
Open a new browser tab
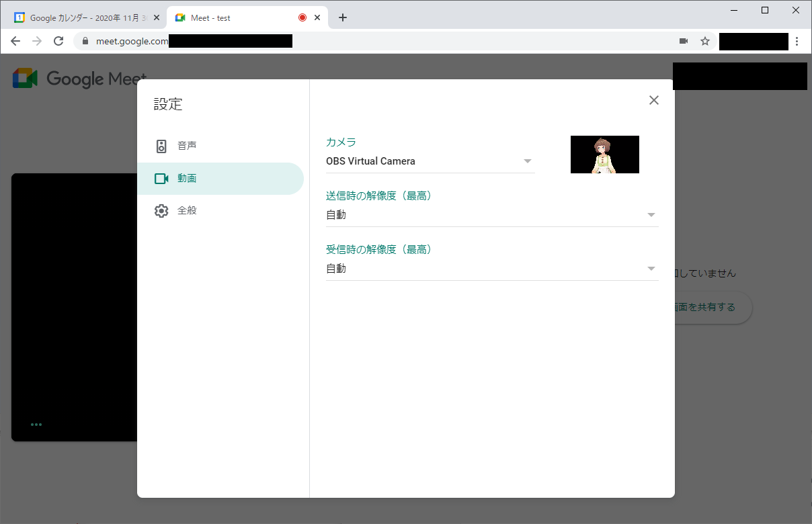pyautogui.click(x=343, y=18)
